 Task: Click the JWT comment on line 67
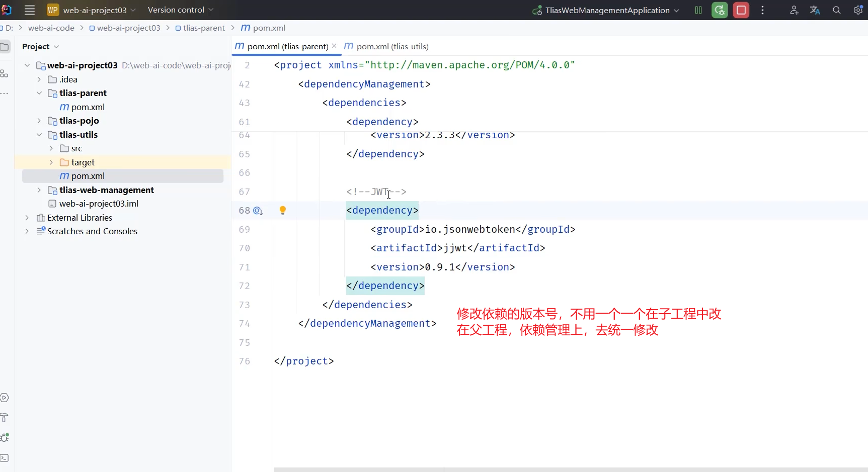point(376,192)
